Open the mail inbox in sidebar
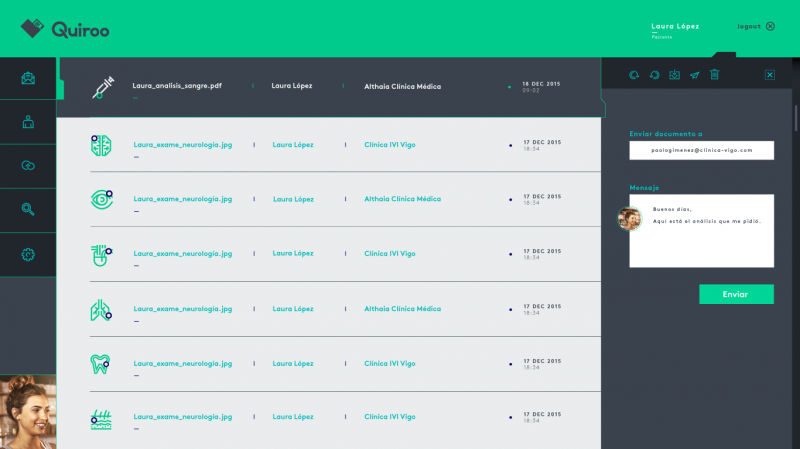800x449 pixels. (x=28, y=79)
